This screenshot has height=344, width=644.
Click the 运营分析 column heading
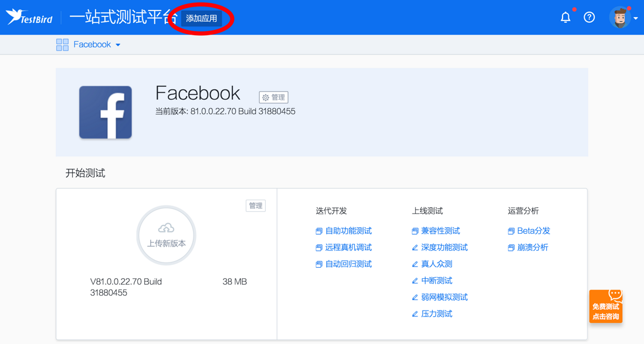click(x=523, y=211)
